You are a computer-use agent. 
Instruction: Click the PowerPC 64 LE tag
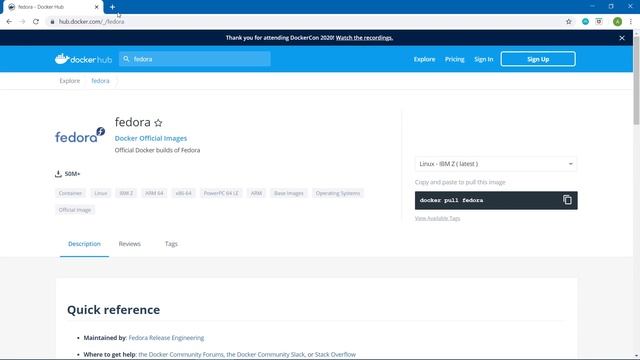[x=221, y=193]
